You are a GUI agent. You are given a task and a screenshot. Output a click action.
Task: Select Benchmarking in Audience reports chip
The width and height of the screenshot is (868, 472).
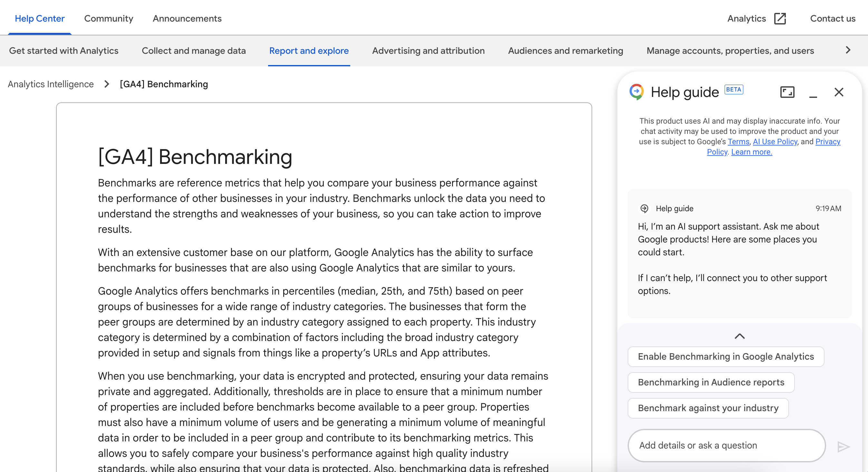pos(711,382)
